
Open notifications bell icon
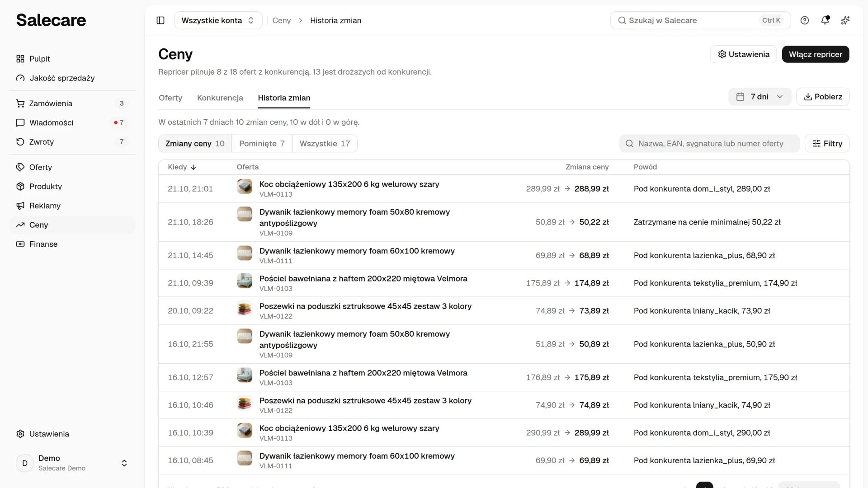825,20
